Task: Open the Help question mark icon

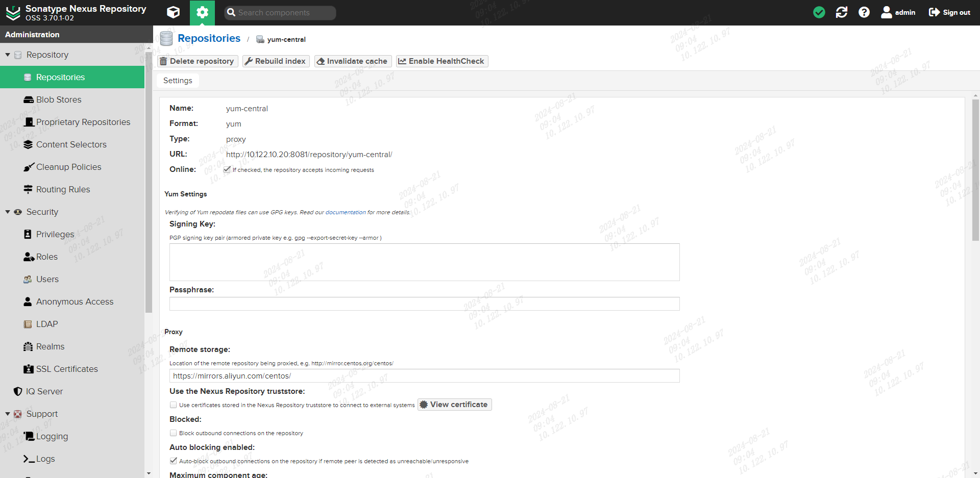Action: pyautogui.click(x=864, y=12)
